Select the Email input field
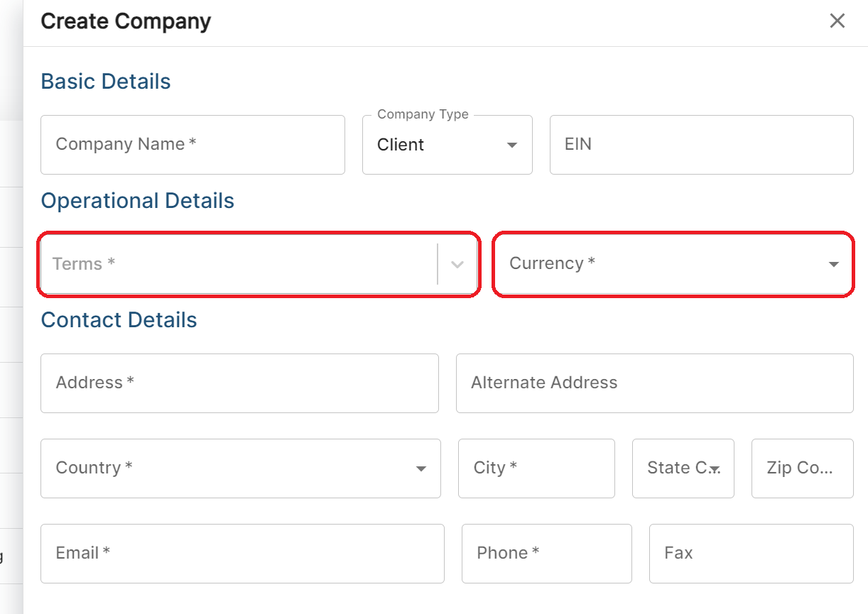The width and height of the screenshot is (868, 614). point(242,553)
